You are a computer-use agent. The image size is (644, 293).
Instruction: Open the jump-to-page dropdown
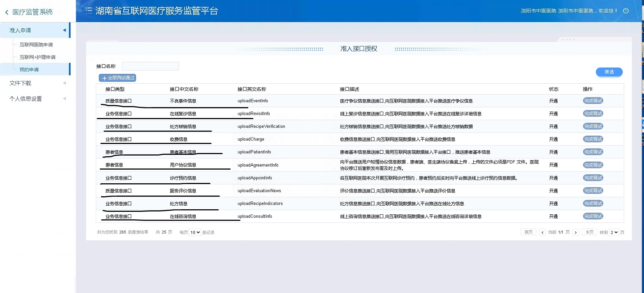[x=614, y=232]
